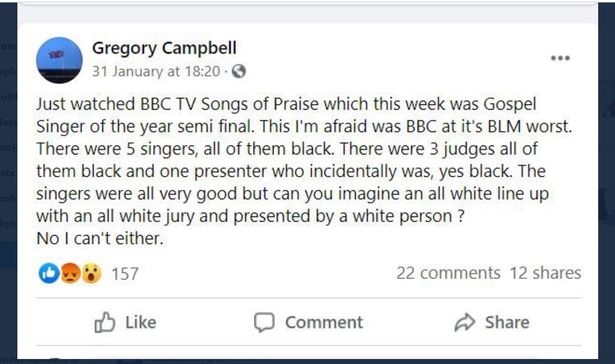Click the blue thumbs-up reaction icon
Screen dimensions: 615x364
coord(49,273)
